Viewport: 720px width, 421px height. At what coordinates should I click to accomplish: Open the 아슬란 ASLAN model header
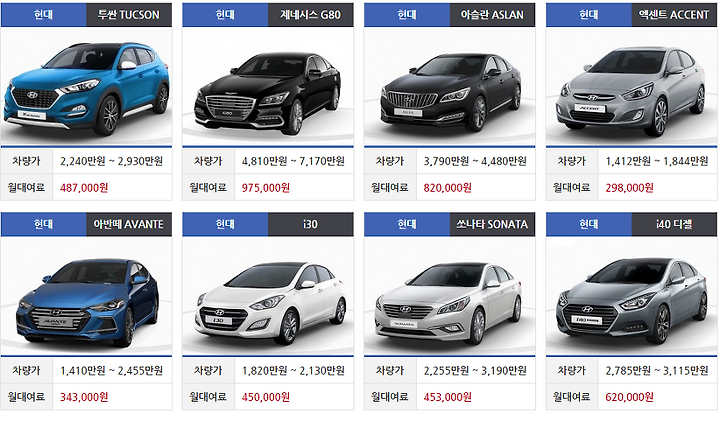pyautogui.click(x=492, y=15)
